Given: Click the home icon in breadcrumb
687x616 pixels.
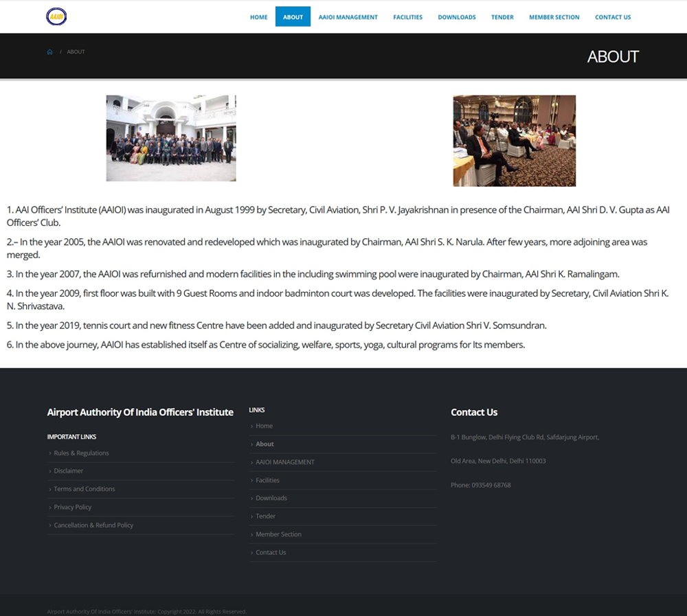Looking at the screenshot, I should 49,52.
